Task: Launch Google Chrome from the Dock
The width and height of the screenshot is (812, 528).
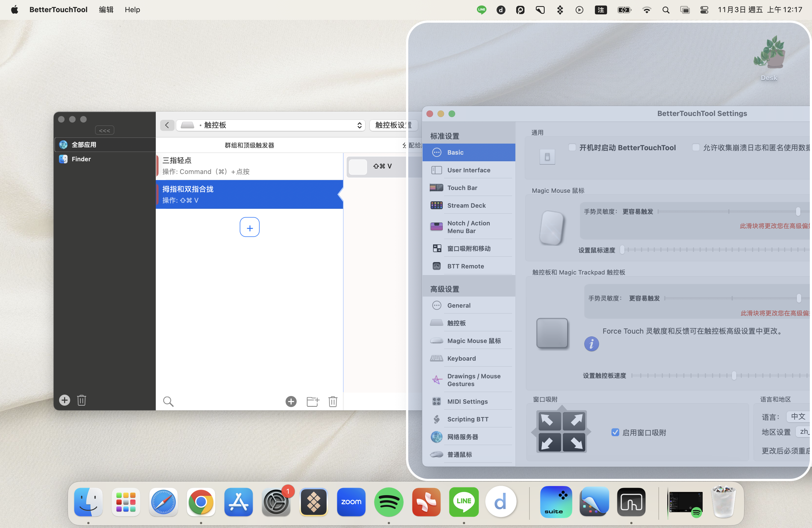Action: (x=201, y=502)
